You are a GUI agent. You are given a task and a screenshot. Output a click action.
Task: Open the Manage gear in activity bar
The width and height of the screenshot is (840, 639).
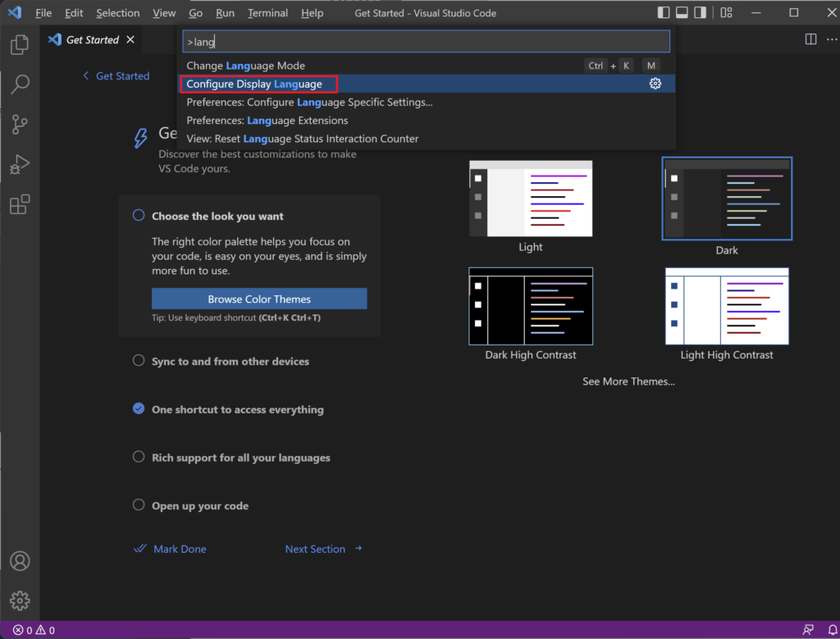pos(20,600)
